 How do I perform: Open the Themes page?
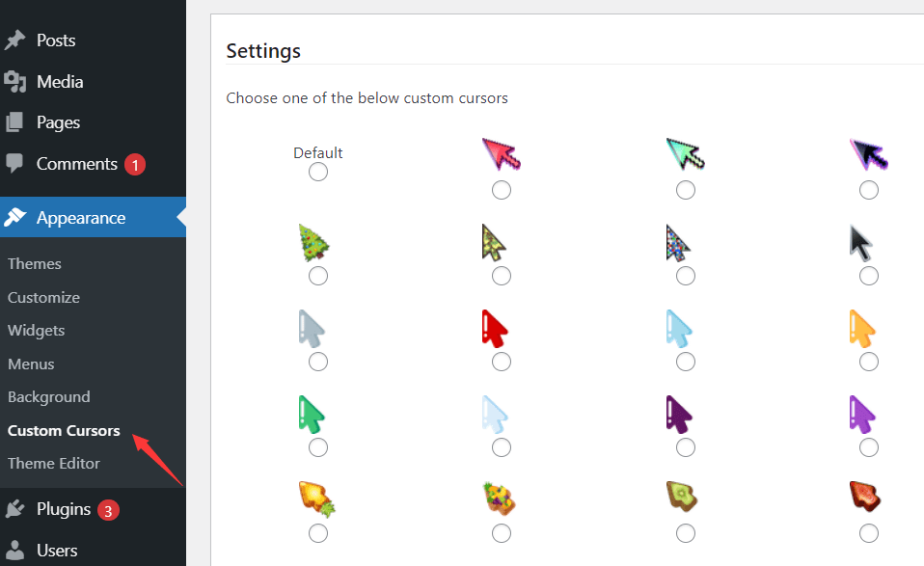point(34,263)
